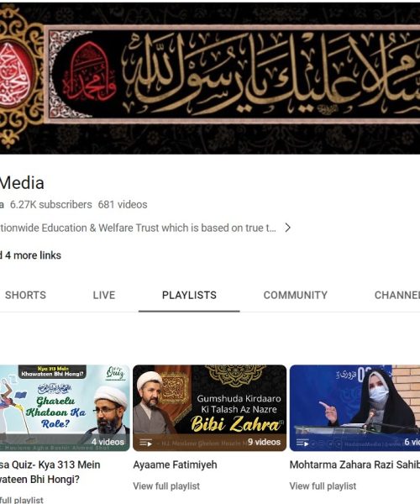Click '9 videos' badge on Bibi Zahra thumbnail

tap(264, 442)
